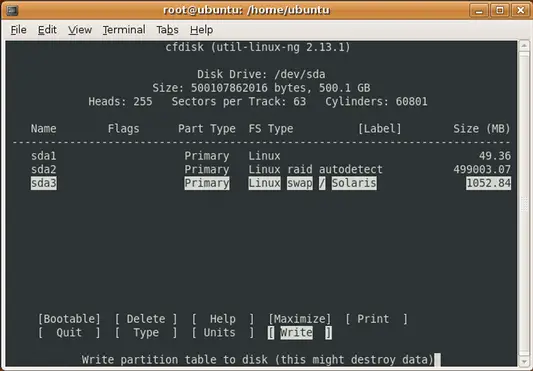Screen dimensions: 533x371
Task: Click 'Cylinders: 60801' text
Action: point(376,101)
